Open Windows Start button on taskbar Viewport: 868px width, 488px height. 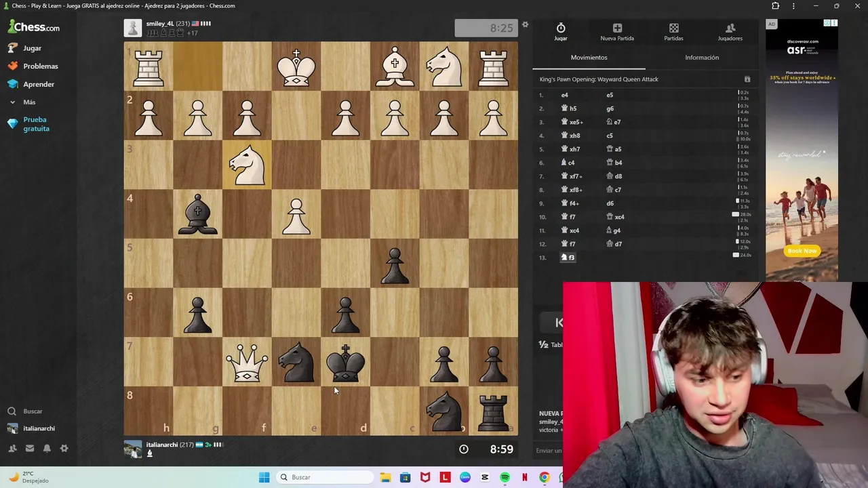[x=264, y=477]
